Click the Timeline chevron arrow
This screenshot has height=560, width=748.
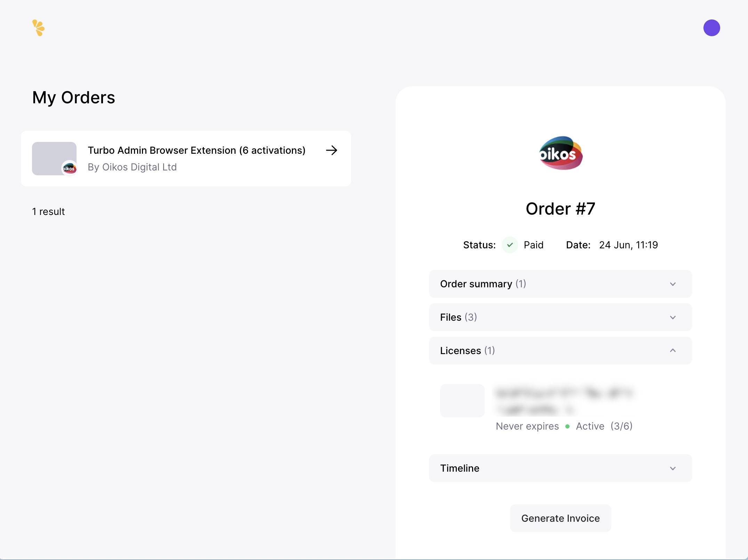click(673, 469)
